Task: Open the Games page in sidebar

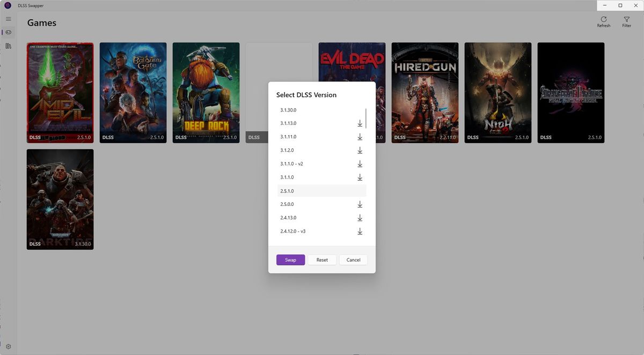Action: click(8, 32)
